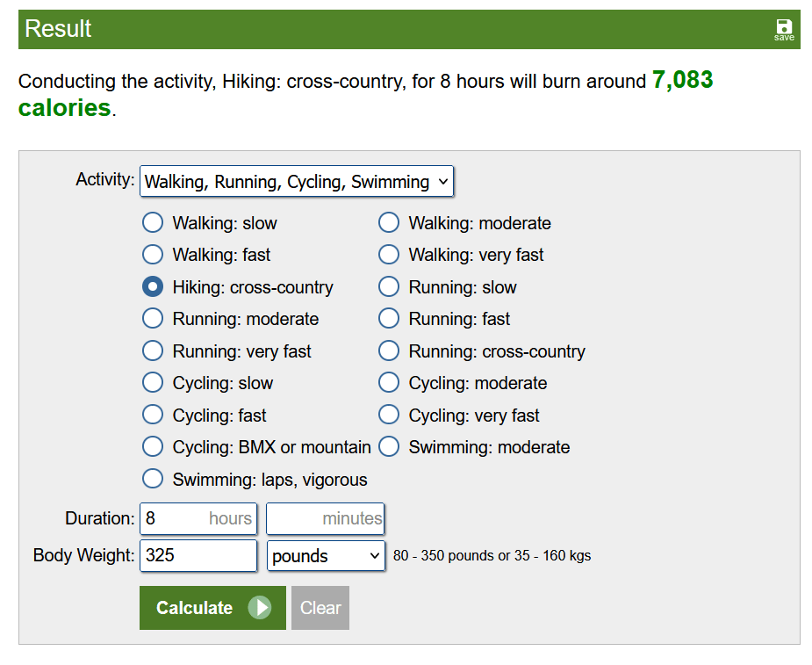This screenshot has height=665, width=812.
Task: Pick Cycling: BMX or mountain option
Action: coord(153,447)
